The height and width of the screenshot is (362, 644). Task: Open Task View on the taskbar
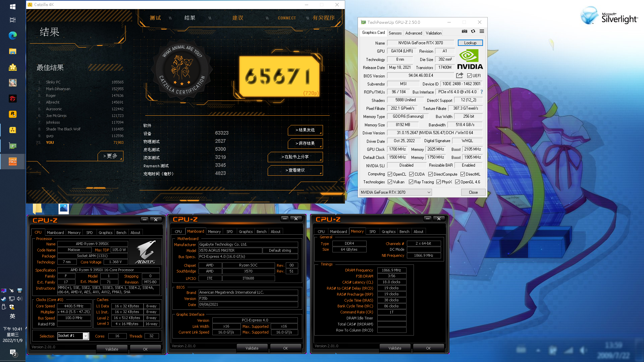[12, 20]
